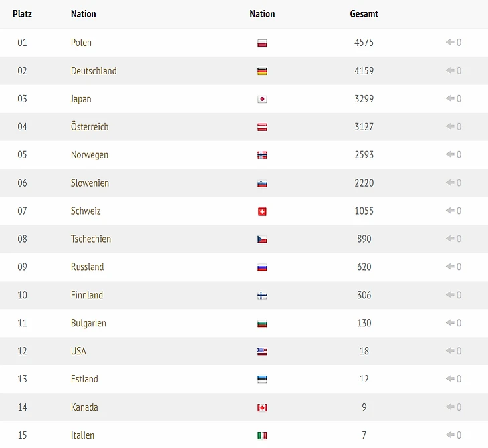The height and width of the screenshot is (448, 488).
Task: Open the Österreich nation link
Action: tap(90, 127)
